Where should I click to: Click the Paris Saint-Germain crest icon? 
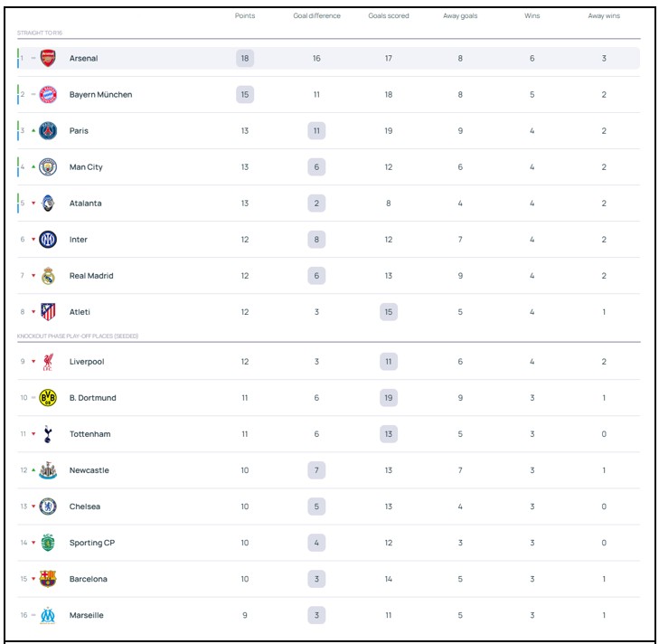[48, 131]
